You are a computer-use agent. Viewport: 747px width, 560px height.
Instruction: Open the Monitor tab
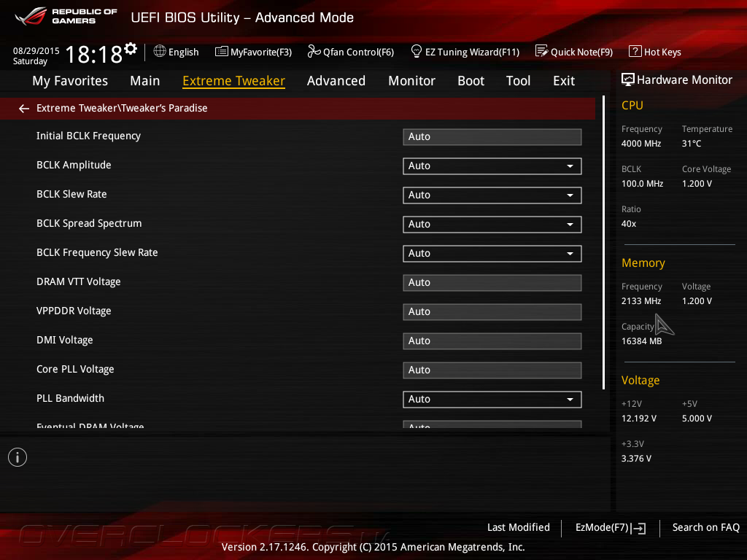(x=411, y=81)
